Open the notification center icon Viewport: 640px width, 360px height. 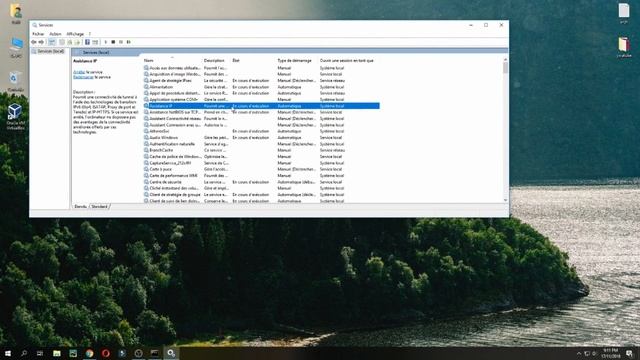629,353
